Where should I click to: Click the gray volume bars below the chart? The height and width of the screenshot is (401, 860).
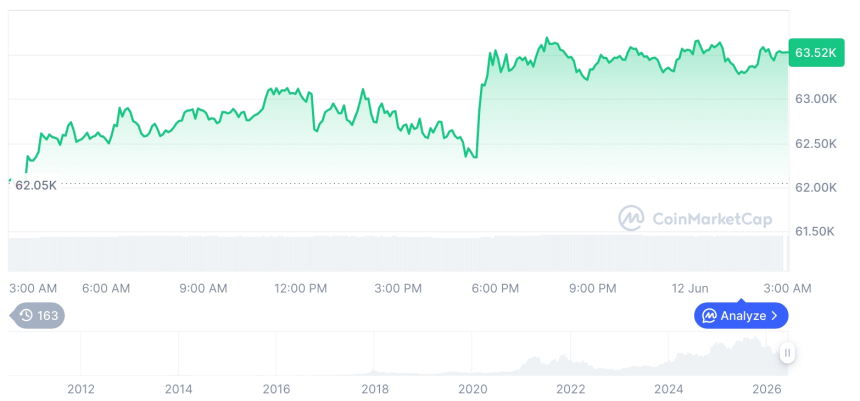coord(398,253)
